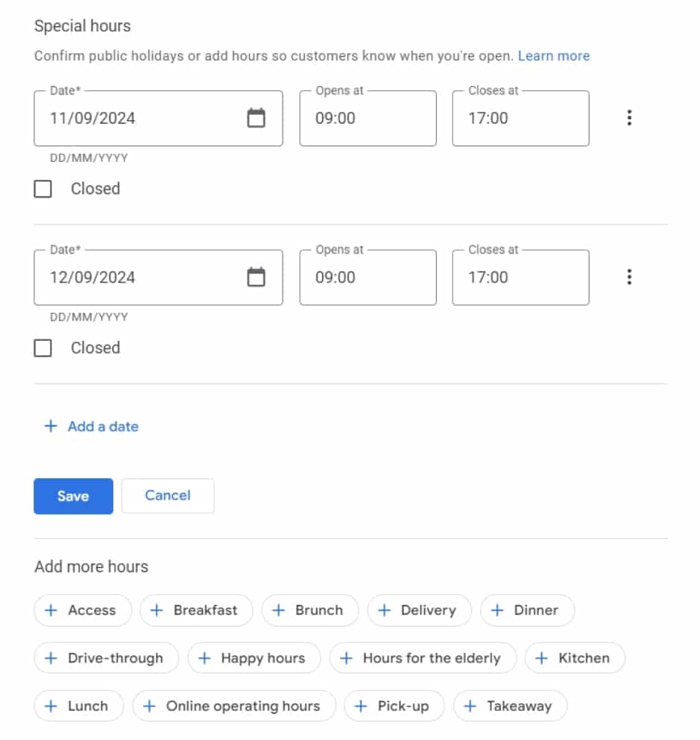The height and width of the screenshot is (740, 700).
Task: Add Breakfast hours chip
Action: click(x=196, y=610)
